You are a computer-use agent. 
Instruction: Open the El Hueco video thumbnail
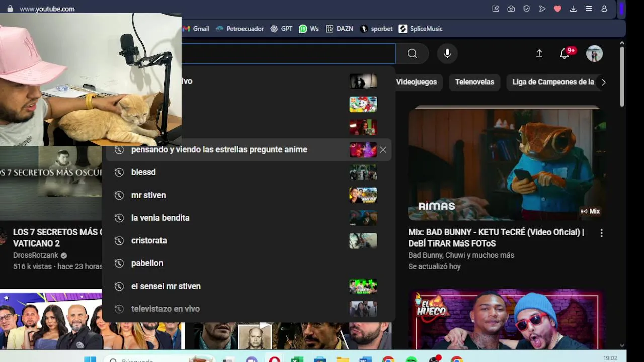pos(507,319)
